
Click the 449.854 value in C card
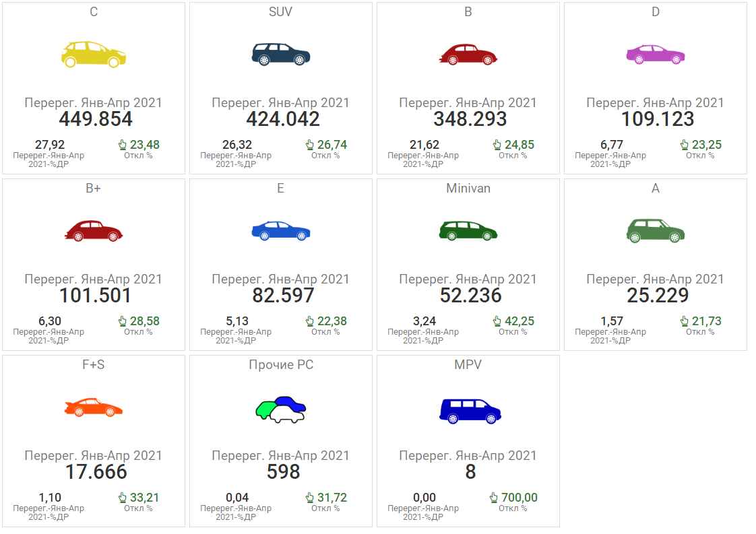(x=96, y=119)
